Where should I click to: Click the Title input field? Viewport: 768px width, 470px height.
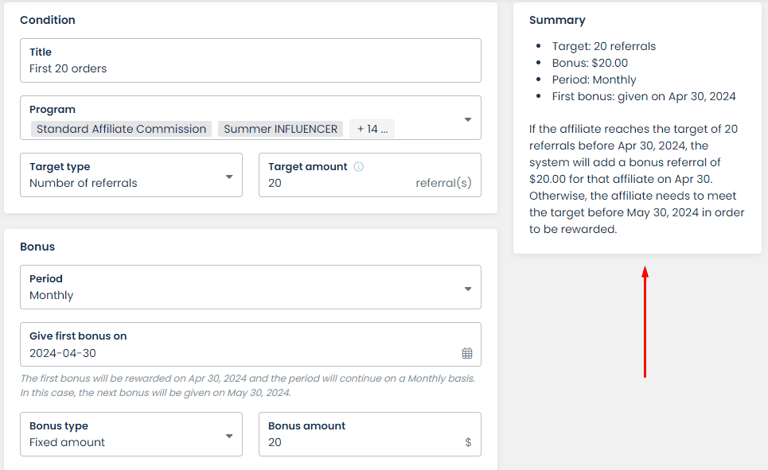click(x=250, y=69)
